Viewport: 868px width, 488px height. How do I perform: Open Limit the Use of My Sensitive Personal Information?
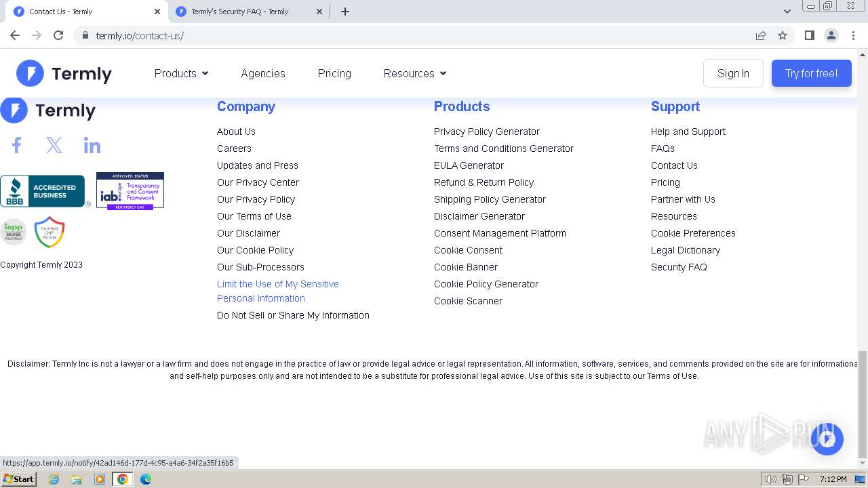click(x=278, y=291)
